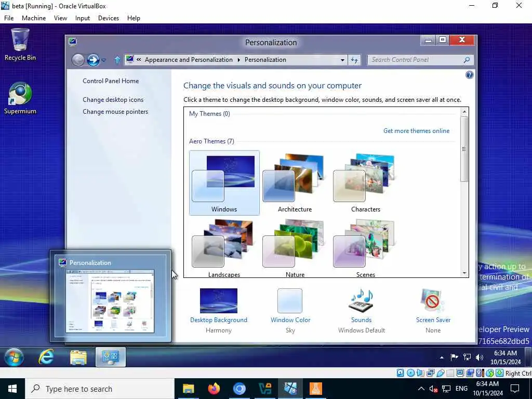Viewport: 532px width, 399px height.
Task: Open the File menu in VirtualBox
Action: click(9, 18)
